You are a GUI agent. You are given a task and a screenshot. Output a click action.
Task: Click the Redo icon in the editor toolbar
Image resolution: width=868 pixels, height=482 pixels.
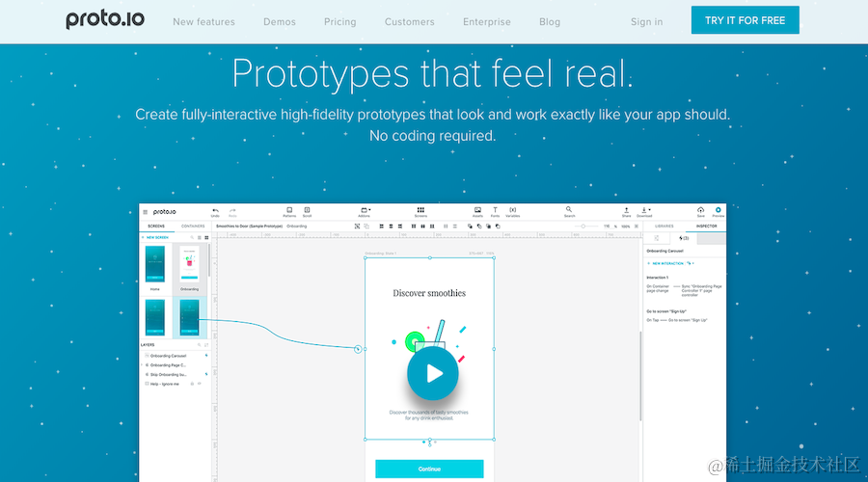click(x=232, y=211)
